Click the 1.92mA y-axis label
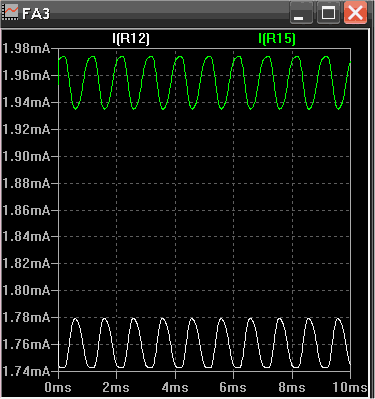This screenshot has width=375, height=399. click(26, 129)
